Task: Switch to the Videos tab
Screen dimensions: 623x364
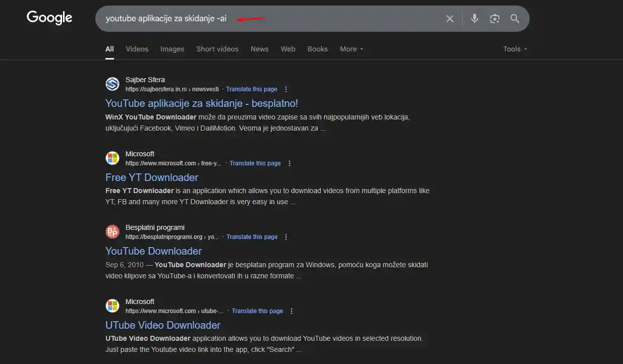Action: click(x=137, y=49)
